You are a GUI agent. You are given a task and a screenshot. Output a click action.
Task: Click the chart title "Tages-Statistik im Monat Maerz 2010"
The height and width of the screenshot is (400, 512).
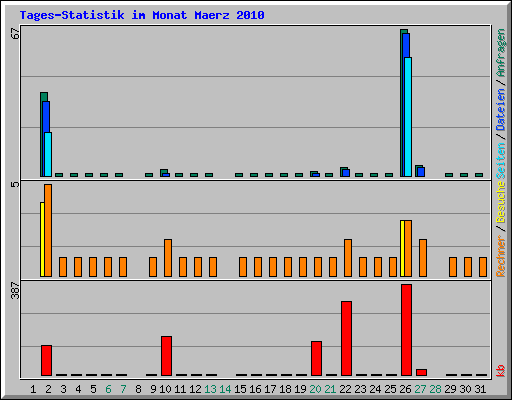(142, 15)
